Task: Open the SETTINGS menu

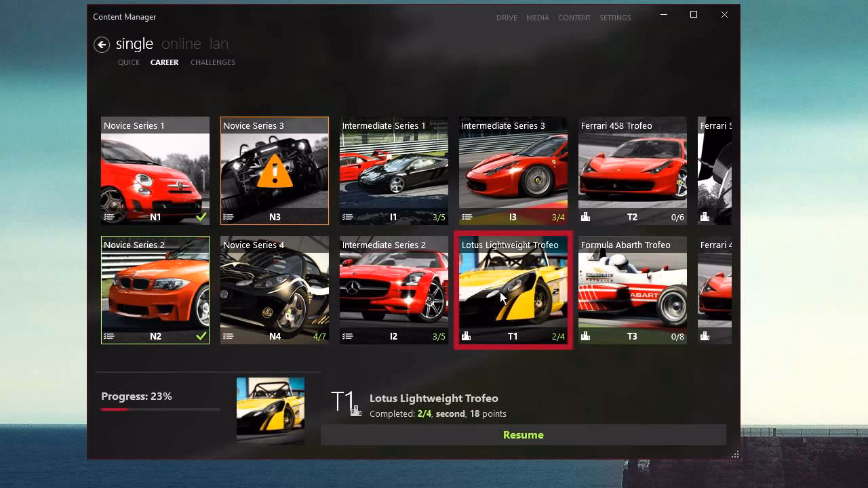Action: coord(615,18)
